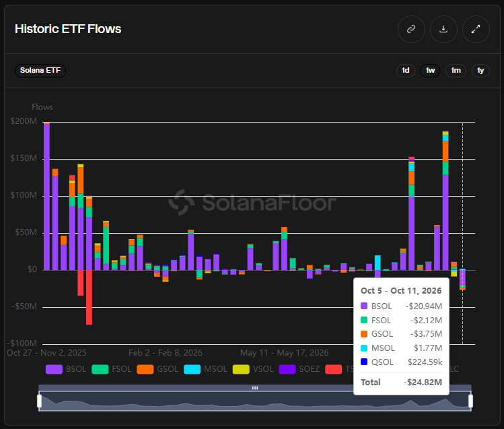Click the left range slider handle

[39, 401]
